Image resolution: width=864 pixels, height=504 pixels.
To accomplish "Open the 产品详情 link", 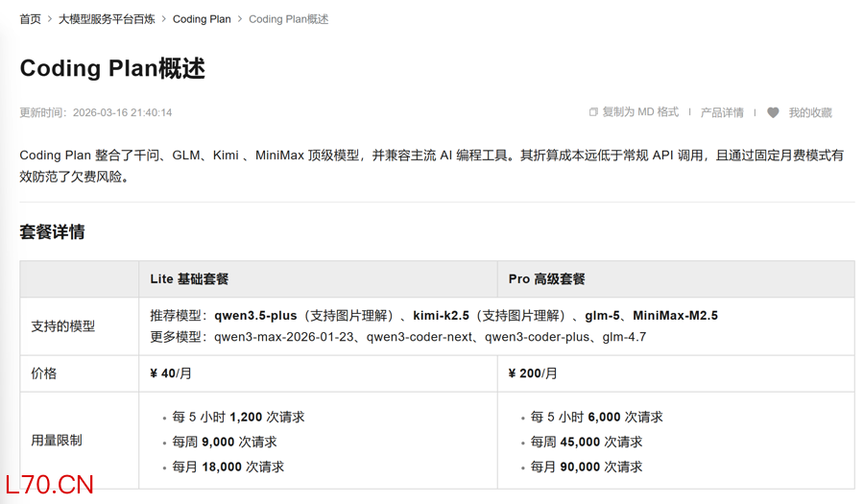I will tap(722, 112).
